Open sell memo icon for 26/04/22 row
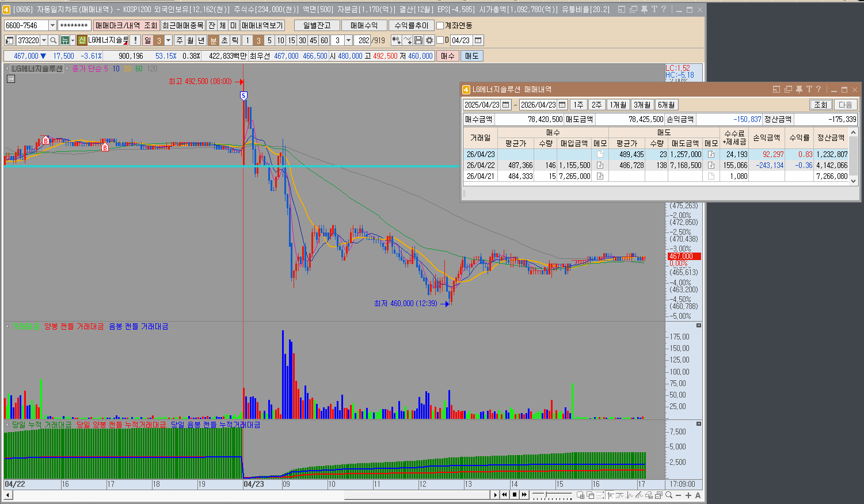 pos(711,165)
